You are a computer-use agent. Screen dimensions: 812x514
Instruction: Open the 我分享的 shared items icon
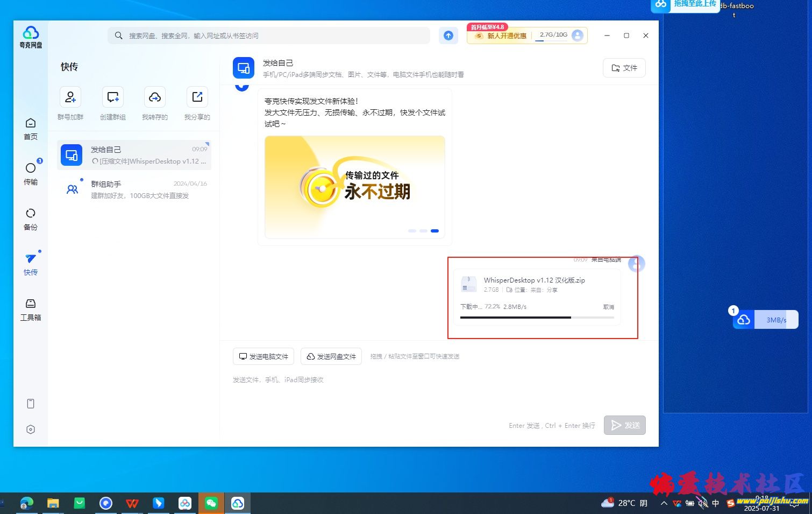pyautogui.click(x=197, y=97)
